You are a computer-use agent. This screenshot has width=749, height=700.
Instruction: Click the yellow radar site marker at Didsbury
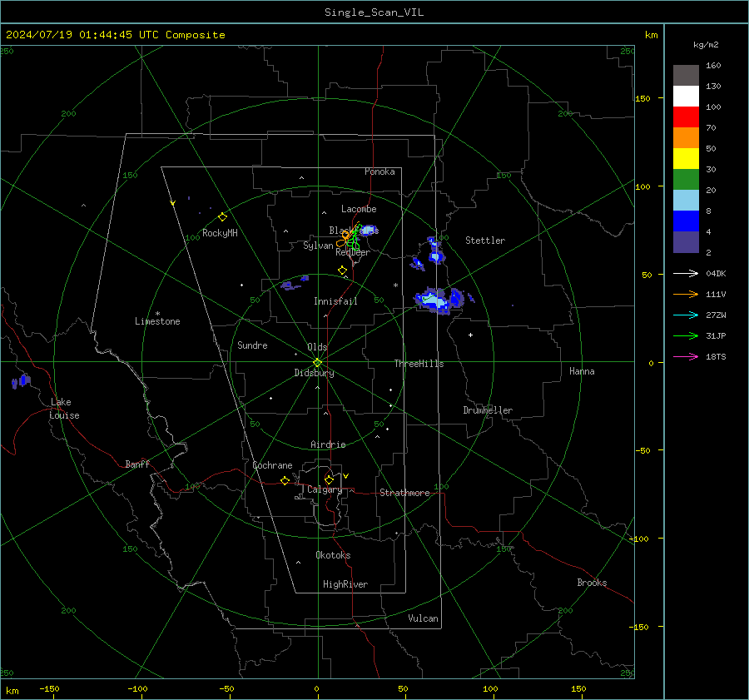pos(318,362)
